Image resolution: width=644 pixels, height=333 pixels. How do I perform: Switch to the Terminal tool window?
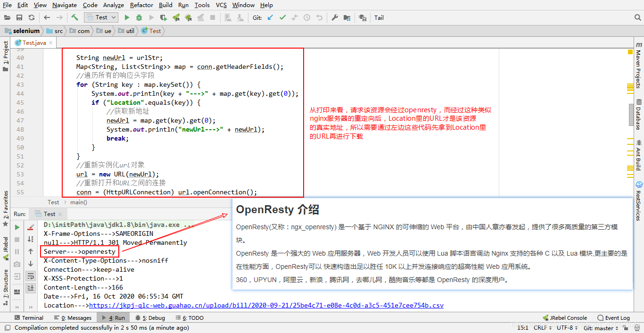coord(29,318)
